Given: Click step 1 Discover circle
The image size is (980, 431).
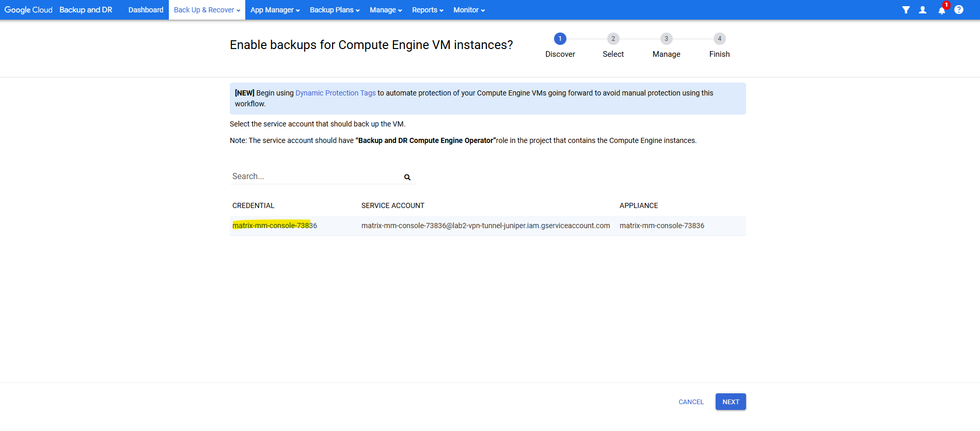Looking at the screenshot, I should (x=560, y=39).
